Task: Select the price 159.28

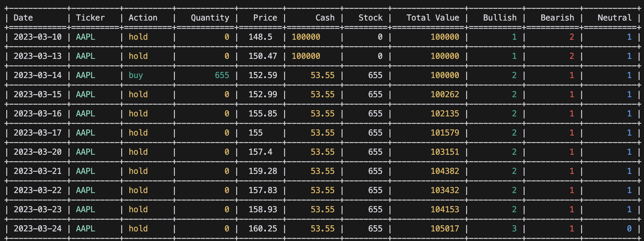Action: tap(262, 171)
